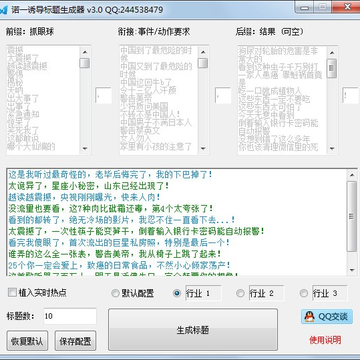
Task: Click the separator box after 衔接 list
Action: [223, 95]
